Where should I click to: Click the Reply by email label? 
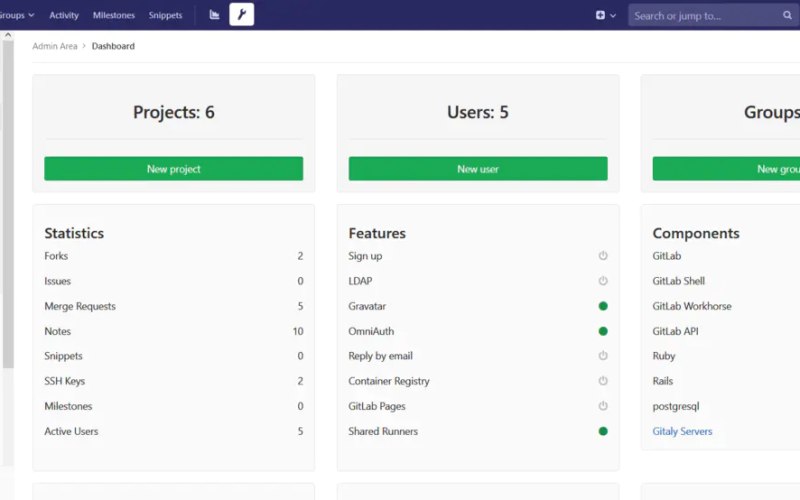(381, 356)
